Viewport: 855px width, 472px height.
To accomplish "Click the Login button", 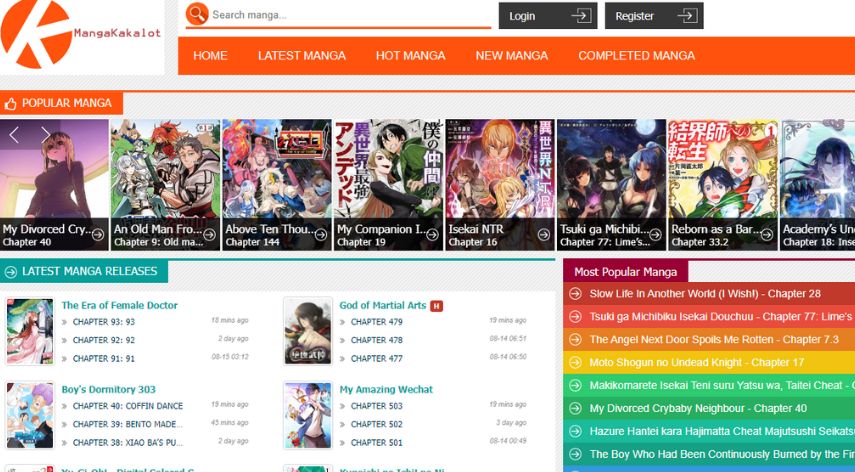I will (x=547, y=16).
